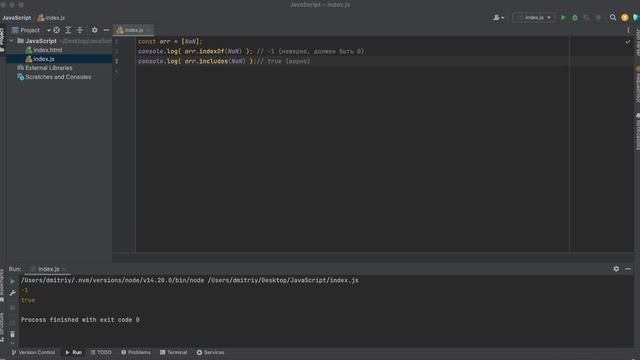Click the Run with Coverage toolbar icon

coord(587,18)
